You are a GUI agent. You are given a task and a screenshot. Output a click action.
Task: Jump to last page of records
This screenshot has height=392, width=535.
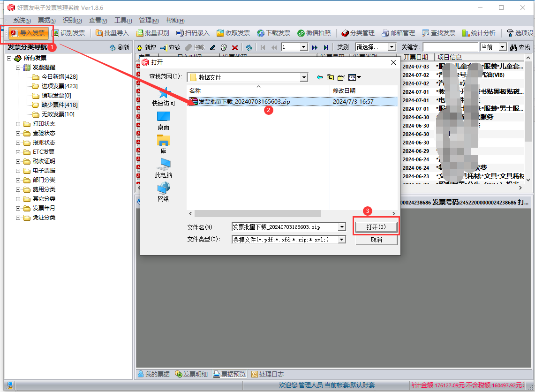[x=326, y=47]
